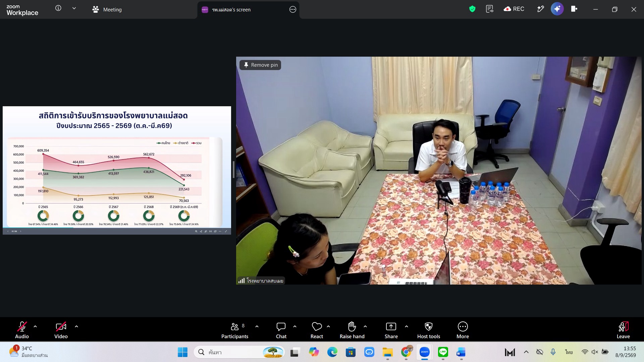Screen dimensions: 644x362
Task: Leave the meeting
Action: coord(623,330)
